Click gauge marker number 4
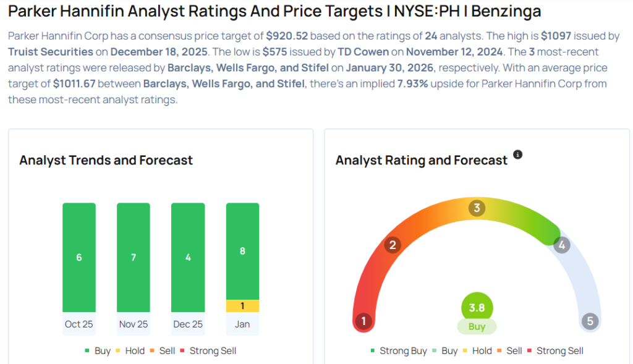The image size is (633, 364). coord(562,245)
